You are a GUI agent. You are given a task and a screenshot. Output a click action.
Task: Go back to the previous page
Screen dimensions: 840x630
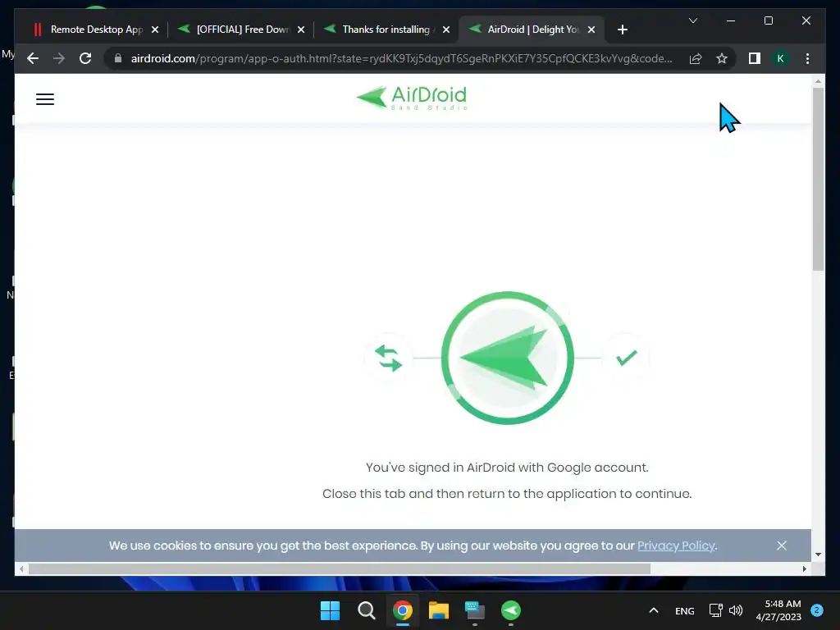point(33,58)
